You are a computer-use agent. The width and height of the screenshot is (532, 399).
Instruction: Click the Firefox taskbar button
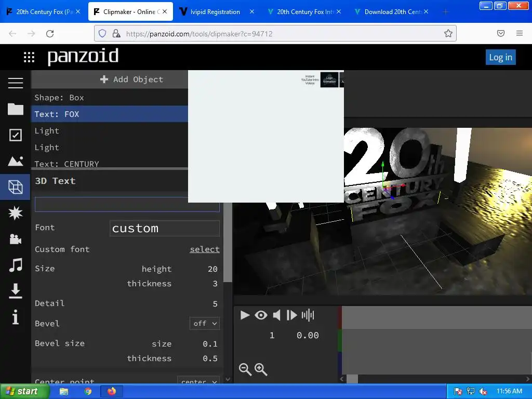pyautogui.click(x=112, y=391)
